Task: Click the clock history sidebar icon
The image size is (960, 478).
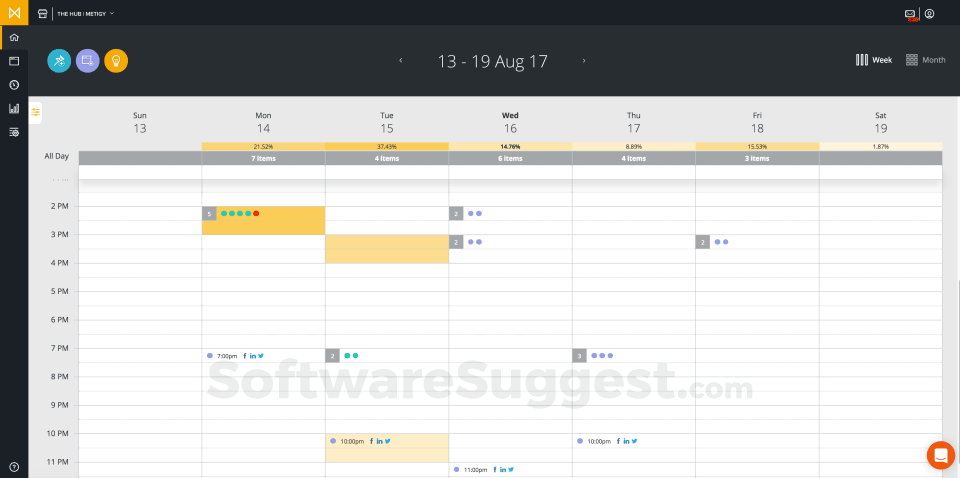Action: [14, 84]
